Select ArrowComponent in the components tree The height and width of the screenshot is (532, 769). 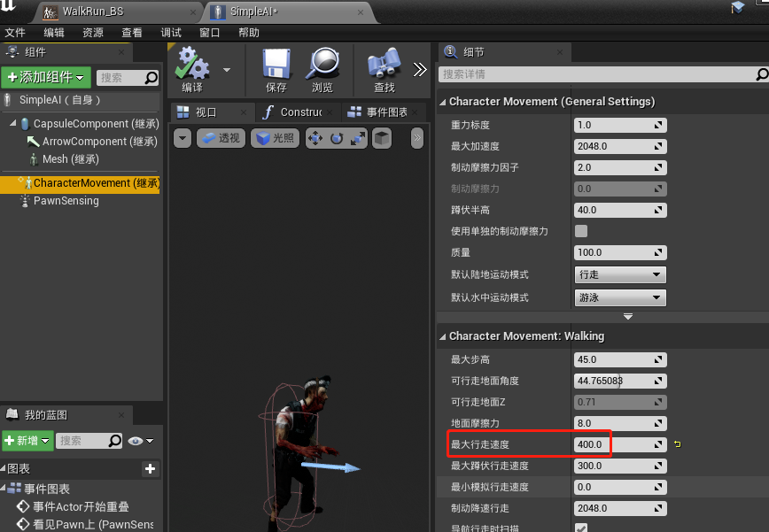(99, 142)
